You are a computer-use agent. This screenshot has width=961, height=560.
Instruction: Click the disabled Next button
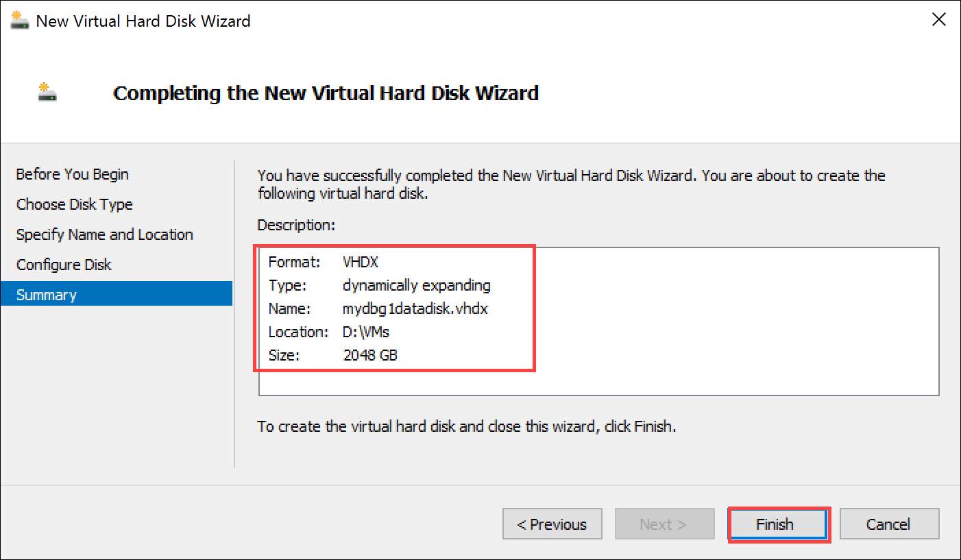(664, 524)
